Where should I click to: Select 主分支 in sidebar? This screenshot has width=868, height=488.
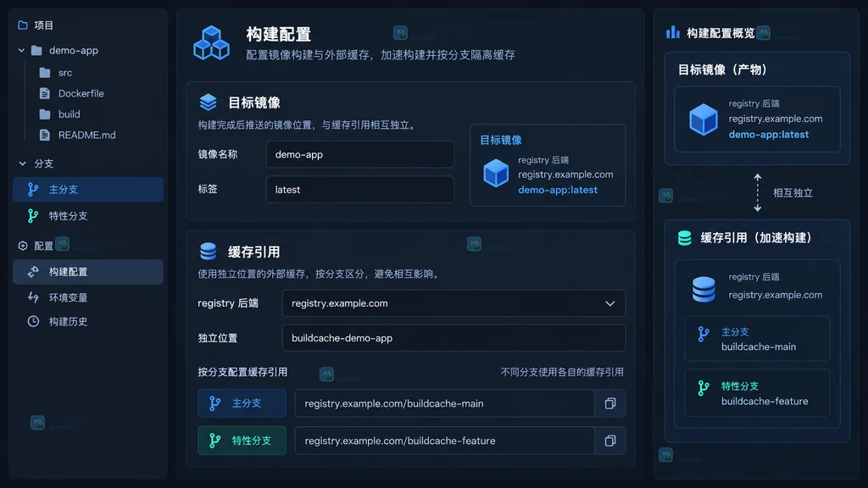[88, 189]
